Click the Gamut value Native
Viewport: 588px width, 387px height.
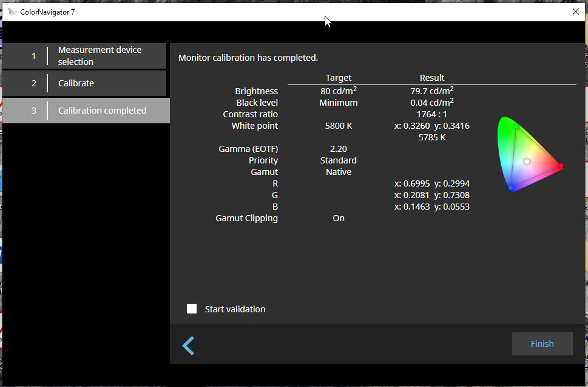tap(339, 172)
